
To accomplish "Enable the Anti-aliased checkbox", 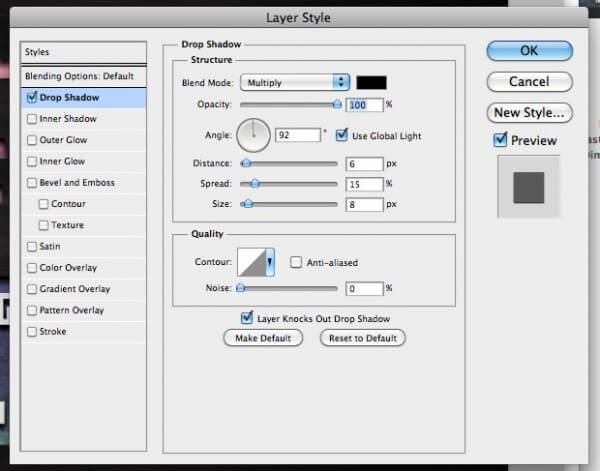I will tap(296, 262).
